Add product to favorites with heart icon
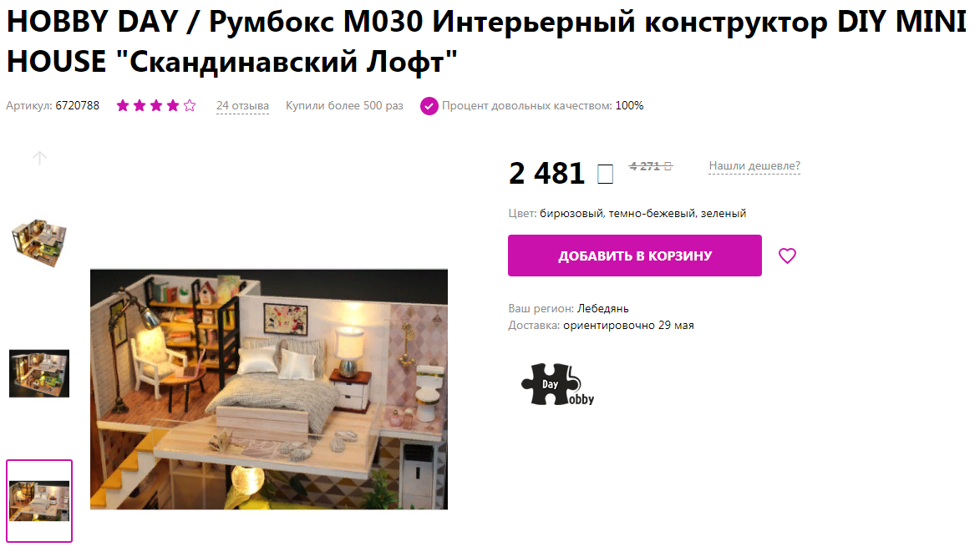980x557 pixels. pos(787,256)
